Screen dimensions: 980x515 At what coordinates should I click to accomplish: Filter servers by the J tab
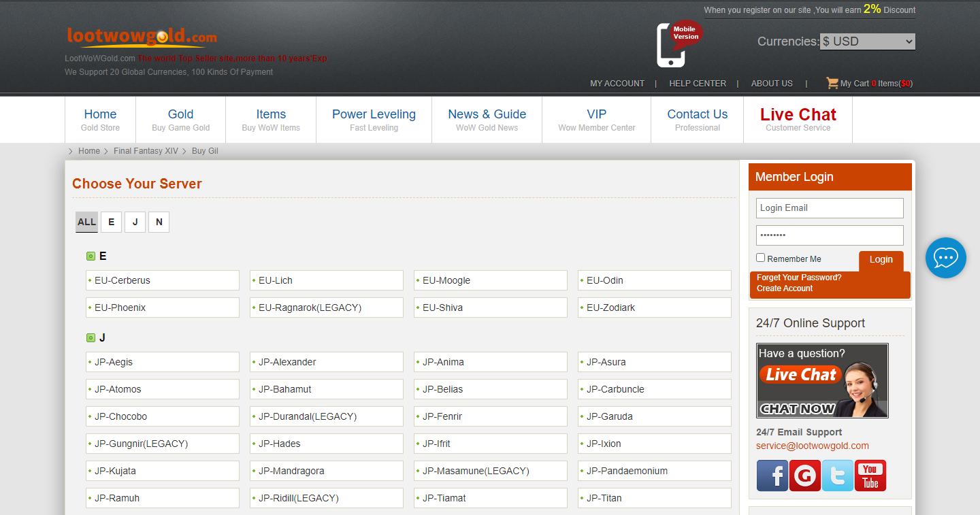[x=135, y=222]
